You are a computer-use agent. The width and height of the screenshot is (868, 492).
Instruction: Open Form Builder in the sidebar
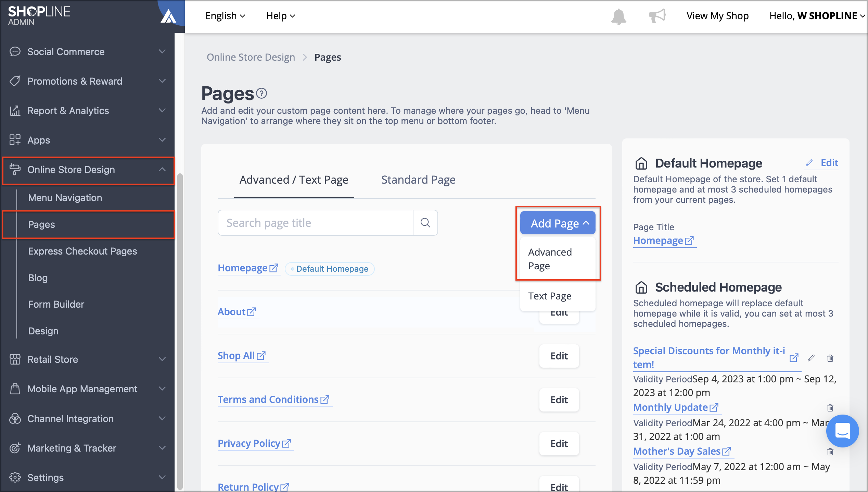pos(56,304)
